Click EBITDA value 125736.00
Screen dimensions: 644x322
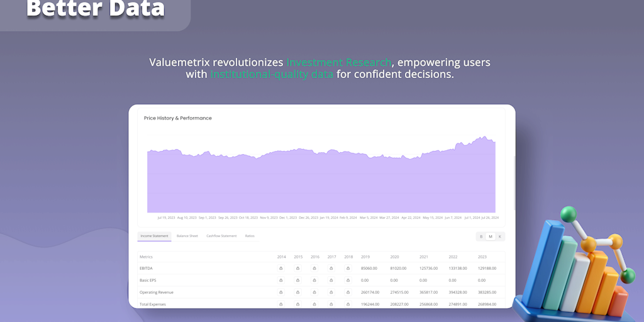point(429,268)
